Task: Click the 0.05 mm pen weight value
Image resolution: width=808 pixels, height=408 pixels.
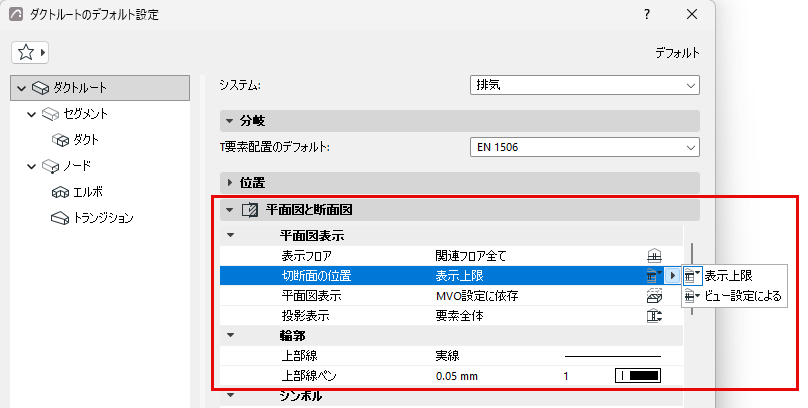Action: point(457,376)
